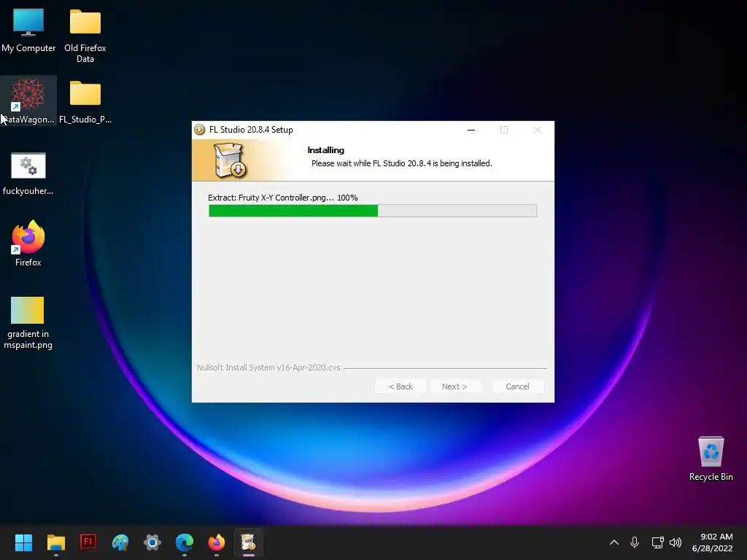
Task: Click the Cancel button in setup
Action: [x=517, y=386]
